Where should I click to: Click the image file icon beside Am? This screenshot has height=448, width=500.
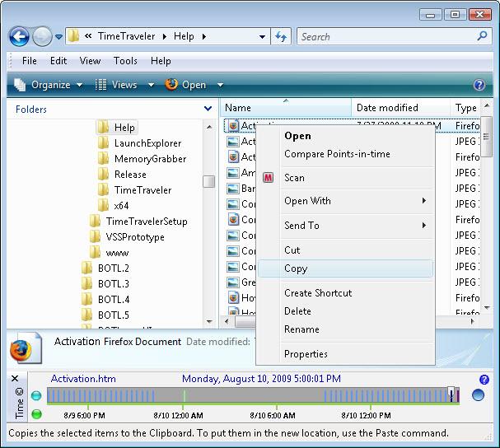point(233,173)
